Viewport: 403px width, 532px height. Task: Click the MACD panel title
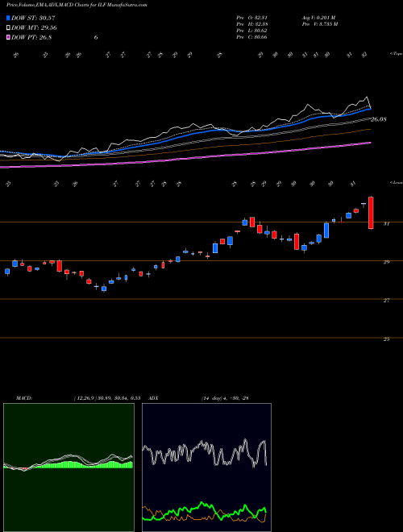pos(24,398)
